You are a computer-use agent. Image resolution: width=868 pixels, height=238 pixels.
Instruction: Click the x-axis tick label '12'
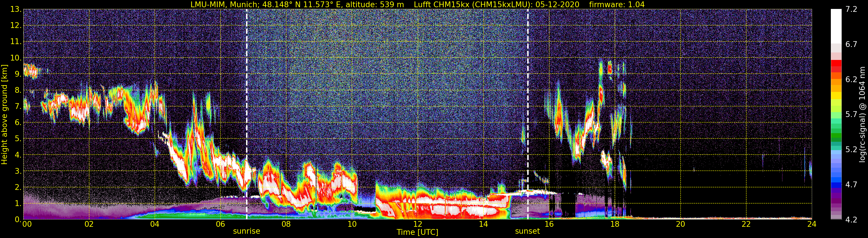(417, 224)
